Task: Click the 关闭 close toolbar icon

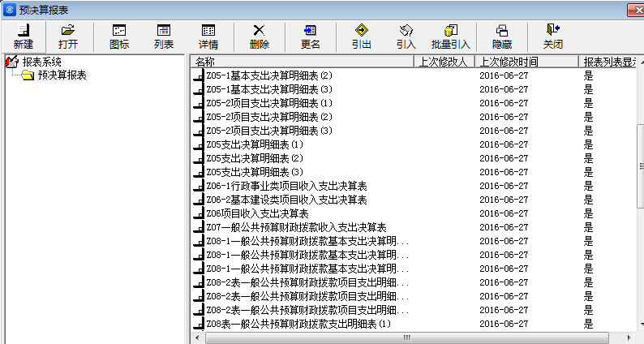Action: (x=553, y=37)
